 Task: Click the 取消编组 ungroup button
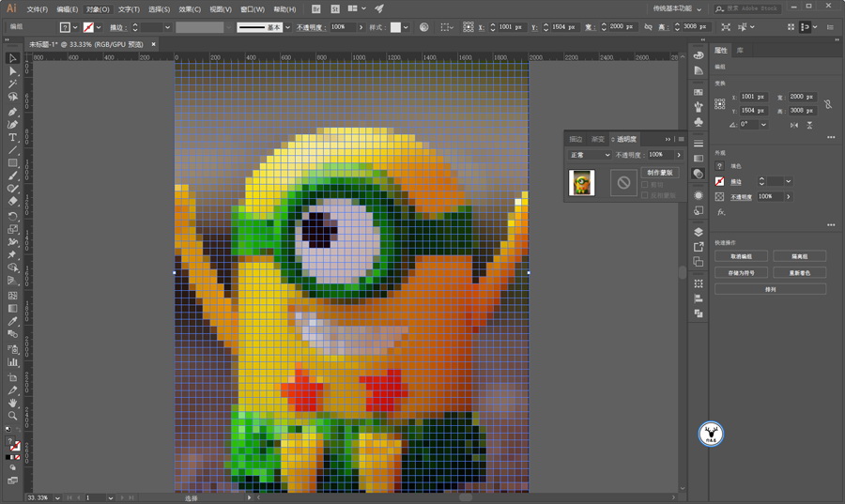(741, 255)
